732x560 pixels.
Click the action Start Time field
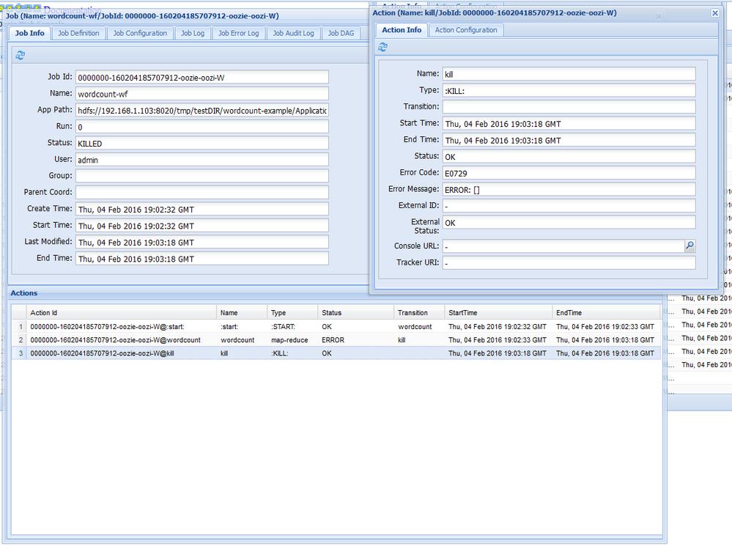coord(569,123)
